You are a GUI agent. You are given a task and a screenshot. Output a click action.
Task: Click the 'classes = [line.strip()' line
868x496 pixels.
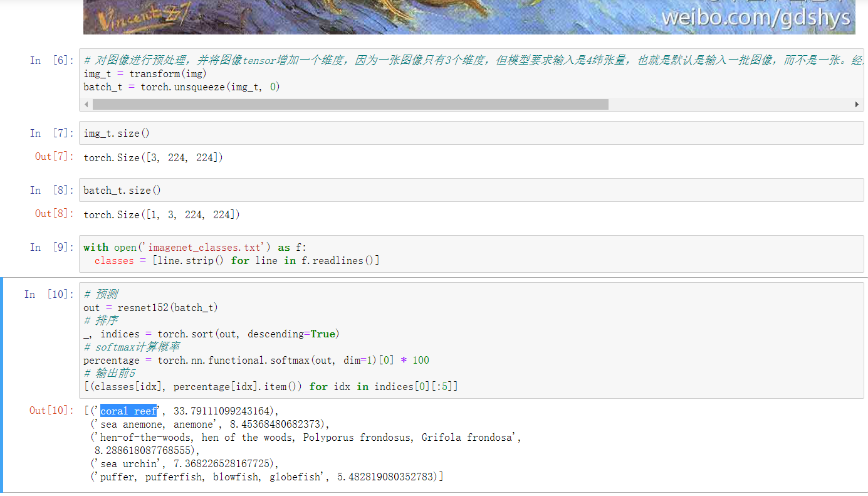(x=237, y=260)
